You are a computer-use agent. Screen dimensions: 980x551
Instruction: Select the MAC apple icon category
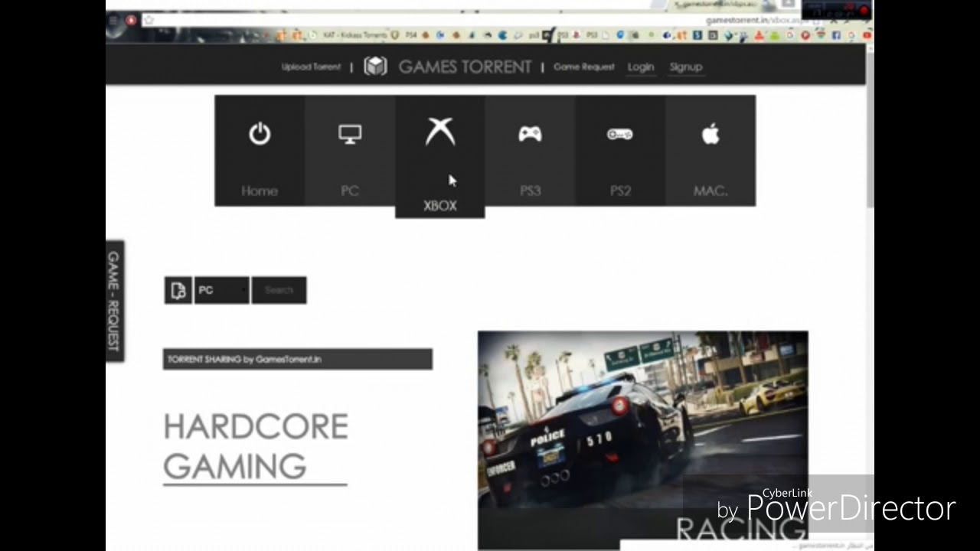(x=710, y=151)
